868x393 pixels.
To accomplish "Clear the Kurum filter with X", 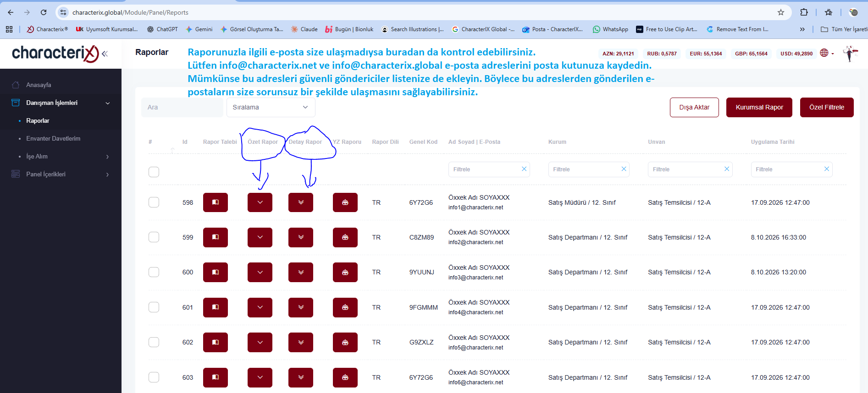I will click(x=624, y=169).
